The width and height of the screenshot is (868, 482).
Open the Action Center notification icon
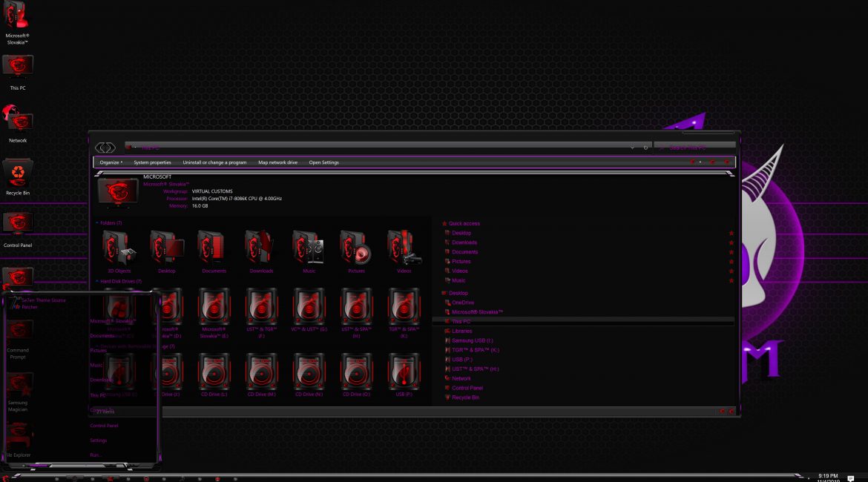pos(851,478)
